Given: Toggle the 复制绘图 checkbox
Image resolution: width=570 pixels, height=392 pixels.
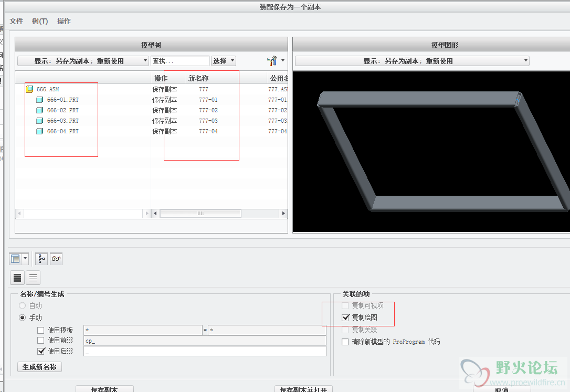Looking at the screenshot, I should pos(345,317).
